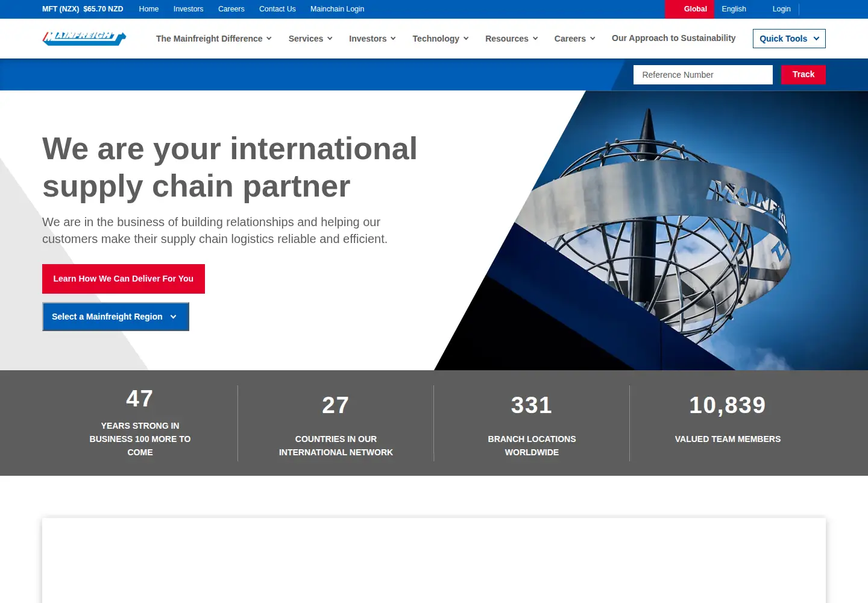Click the 10,839 team members statistic
868x603 pixels.
728,419
